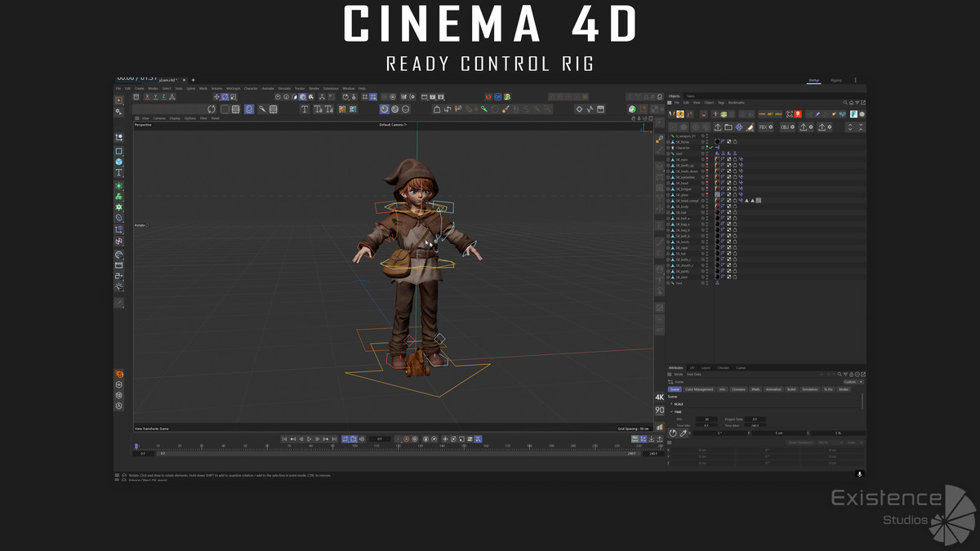Select the Move tool in top toolbar
This screenshot has width=980, height=551.
click(x=216, y=97)
